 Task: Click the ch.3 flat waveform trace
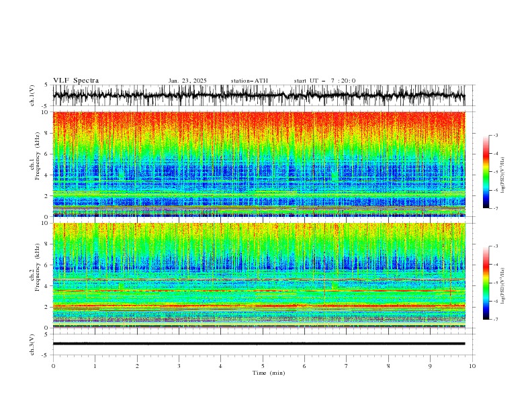click(259, 344)
